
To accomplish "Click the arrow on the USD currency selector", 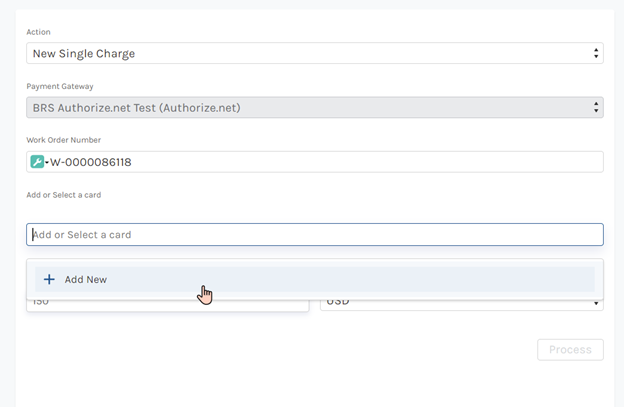I will pyautogui.click(x=597, y=304).
